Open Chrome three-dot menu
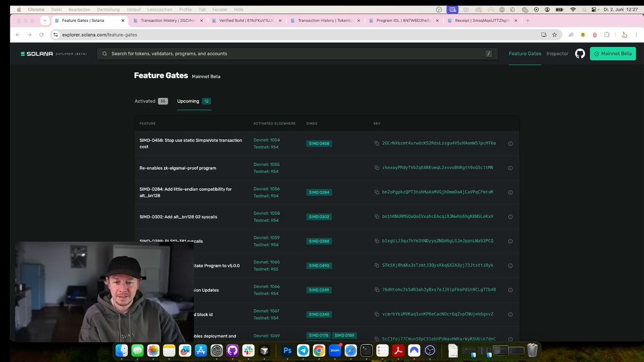The width and height of the screenshot is (644, 362). point(635,35)
